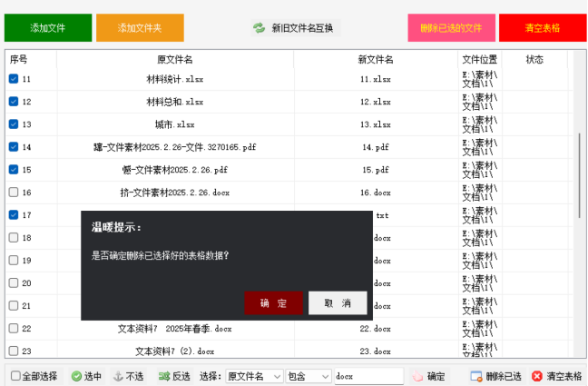The width and height of the screenshot is (588, 386).
Task: Check row 22 checkbox
Action: tap(14, 328)
